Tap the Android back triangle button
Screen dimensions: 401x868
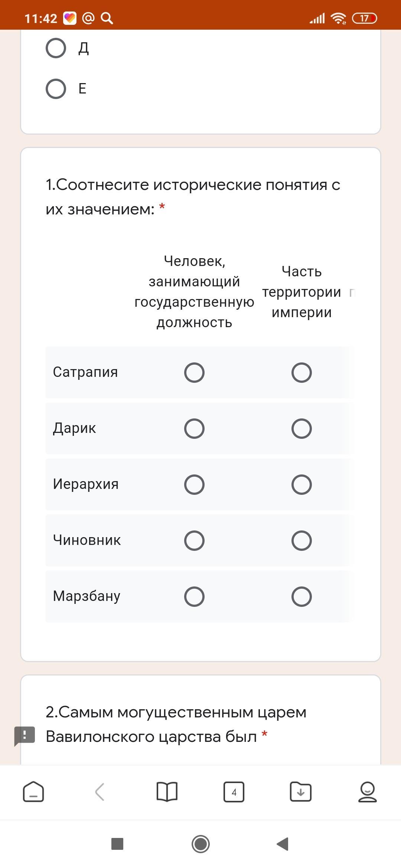tap(283, 844)
